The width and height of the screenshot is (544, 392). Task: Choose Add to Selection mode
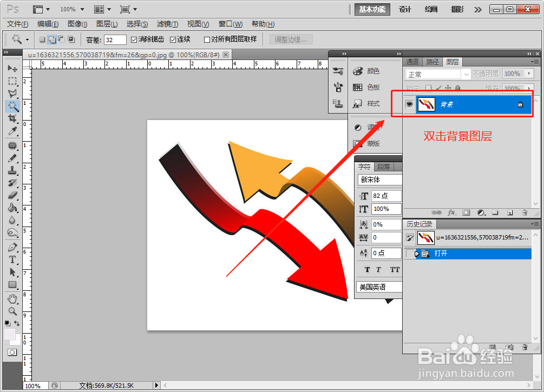coord(52,39)
